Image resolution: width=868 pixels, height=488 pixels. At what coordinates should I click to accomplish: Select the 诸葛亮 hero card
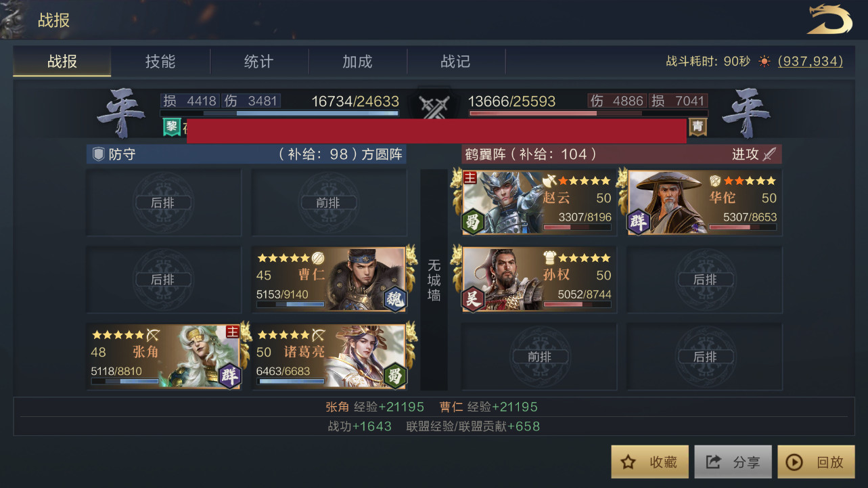330,356
